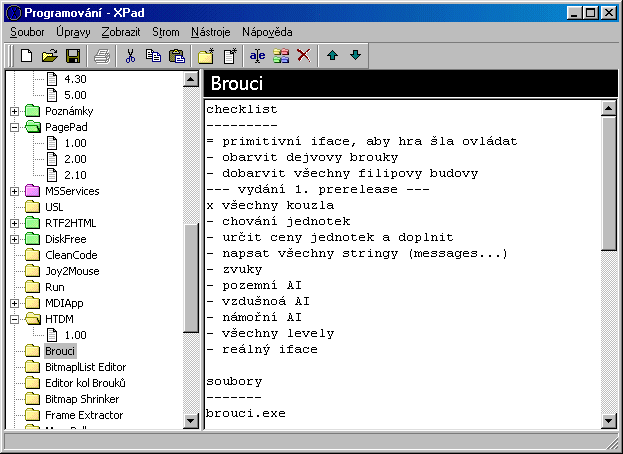
Task: Open the Zobrazit menu
Action: coord(121,32)
